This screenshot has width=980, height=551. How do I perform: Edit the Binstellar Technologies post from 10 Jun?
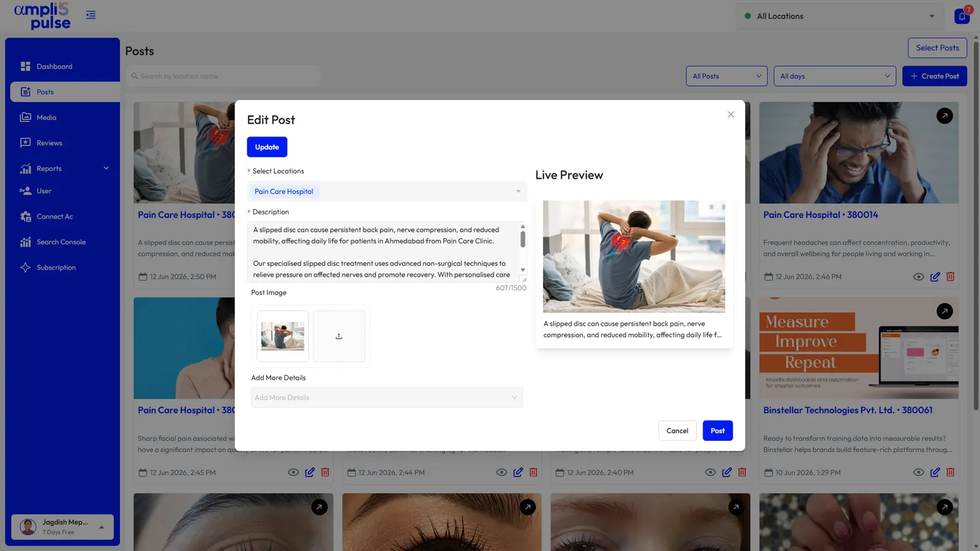click(x=935, y=473)
